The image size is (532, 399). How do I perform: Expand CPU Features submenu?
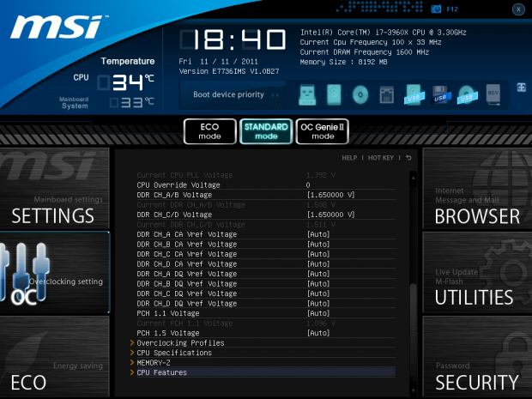pos(162,372)
